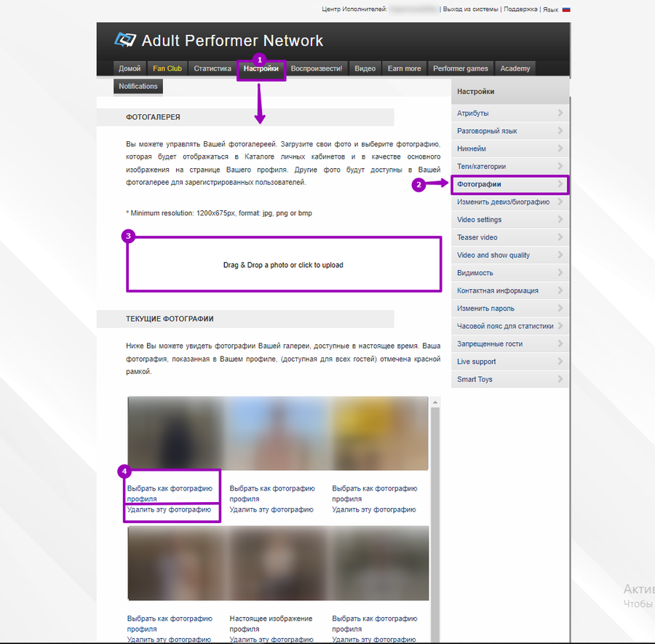Click the Russian flag language icon
Screen dimensions: 655x644
coord(566,9)
